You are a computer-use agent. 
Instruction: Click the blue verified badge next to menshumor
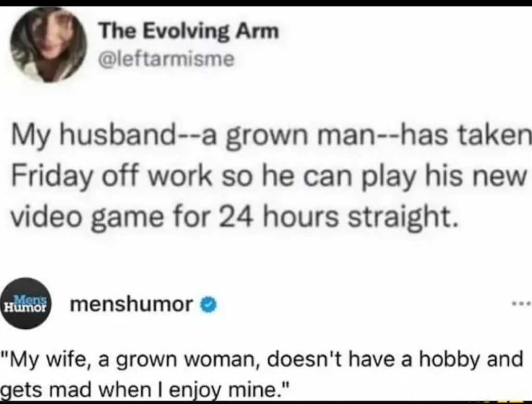209,305
